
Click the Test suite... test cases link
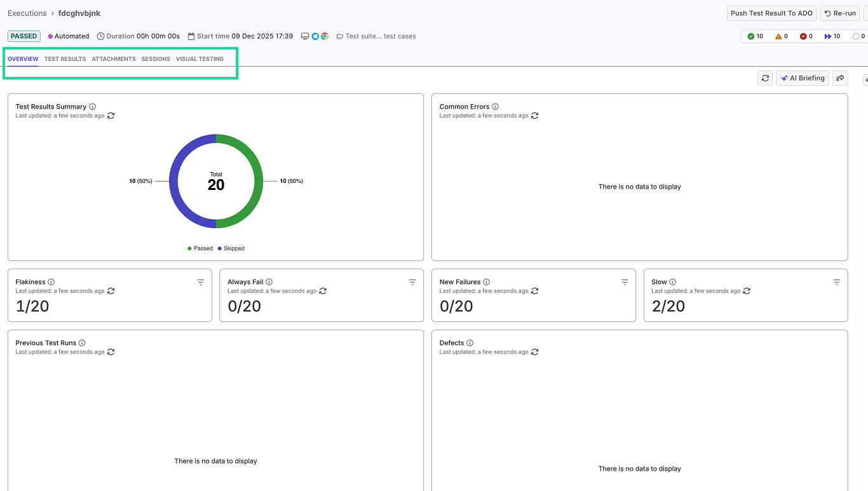point(376,36)
